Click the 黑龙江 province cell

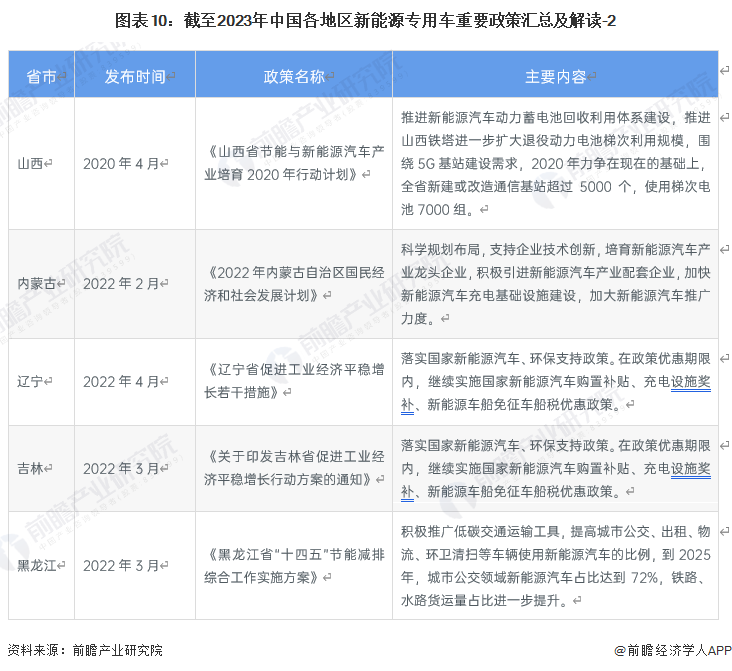[x=37, y=565]
